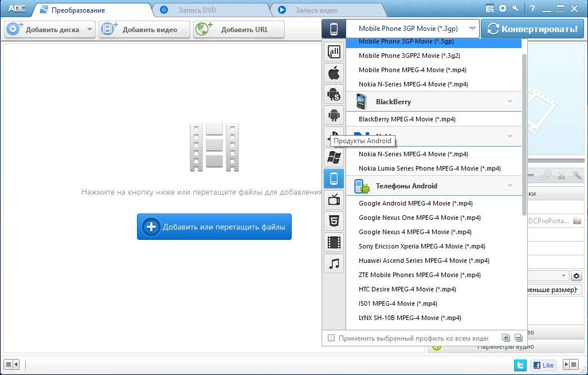Open the Добавить диска dropdown arrow
Screen dimensions: 588x375
[89, 29]
